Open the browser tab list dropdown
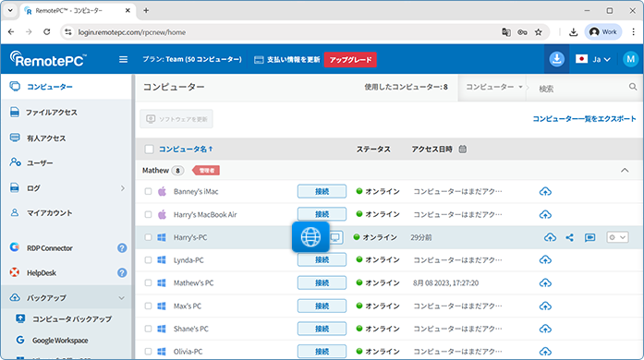The height and width of the screenshot is (360, 644). tap(10, 11)
